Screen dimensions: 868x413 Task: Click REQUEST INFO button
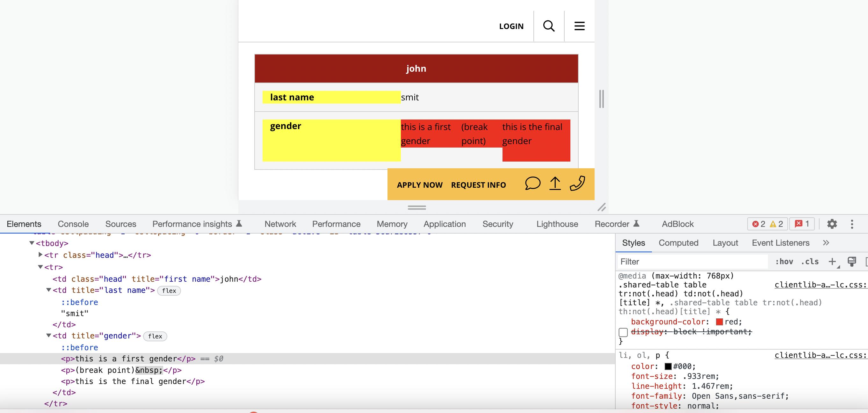pyautogui.click(x=479, y=185)
